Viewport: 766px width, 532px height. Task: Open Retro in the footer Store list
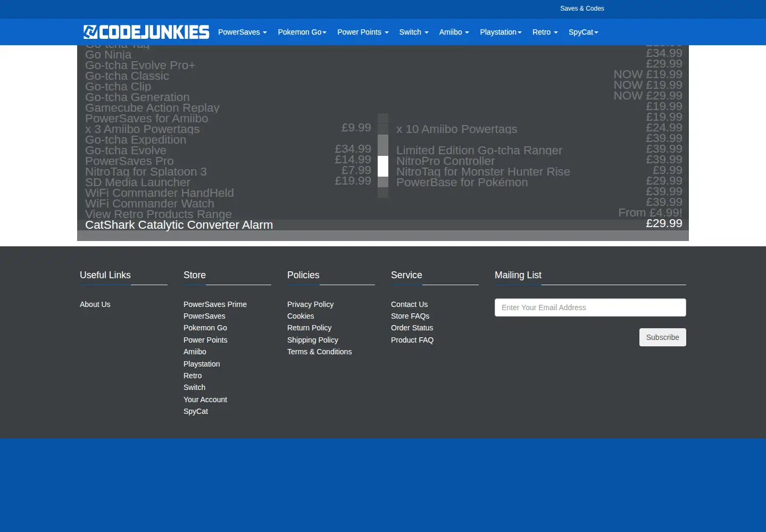click(x=193, y=376)
